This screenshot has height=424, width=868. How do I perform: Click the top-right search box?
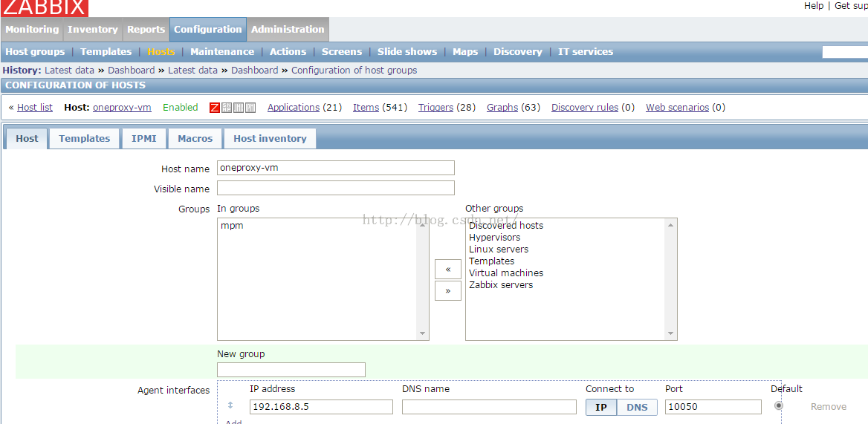pyautogui.click(x=845, y=52)
